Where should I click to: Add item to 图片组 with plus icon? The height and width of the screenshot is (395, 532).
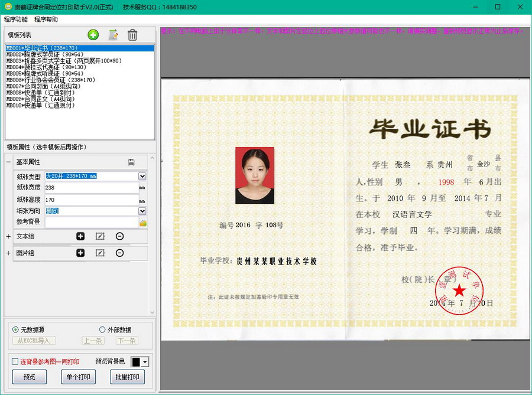click(80, 253)
